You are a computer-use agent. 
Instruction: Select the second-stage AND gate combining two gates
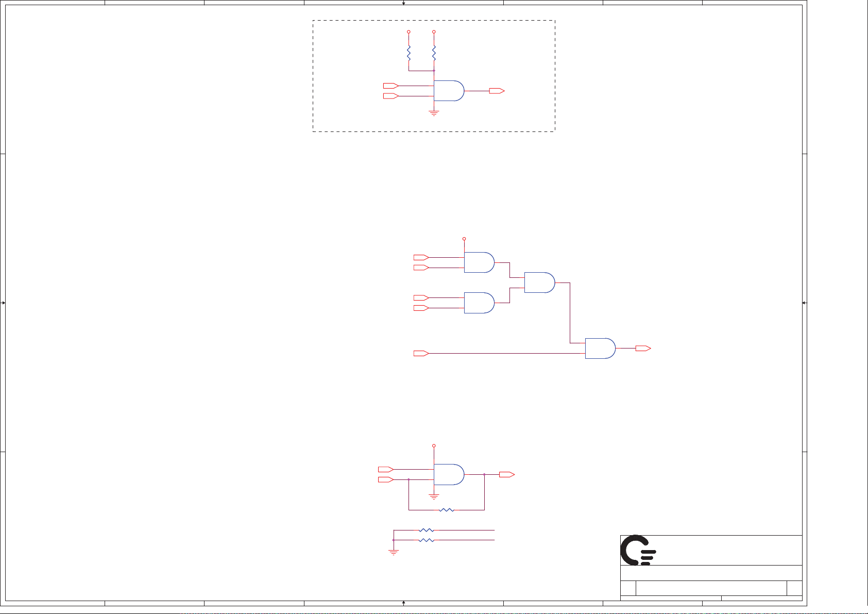pos(540,283)
